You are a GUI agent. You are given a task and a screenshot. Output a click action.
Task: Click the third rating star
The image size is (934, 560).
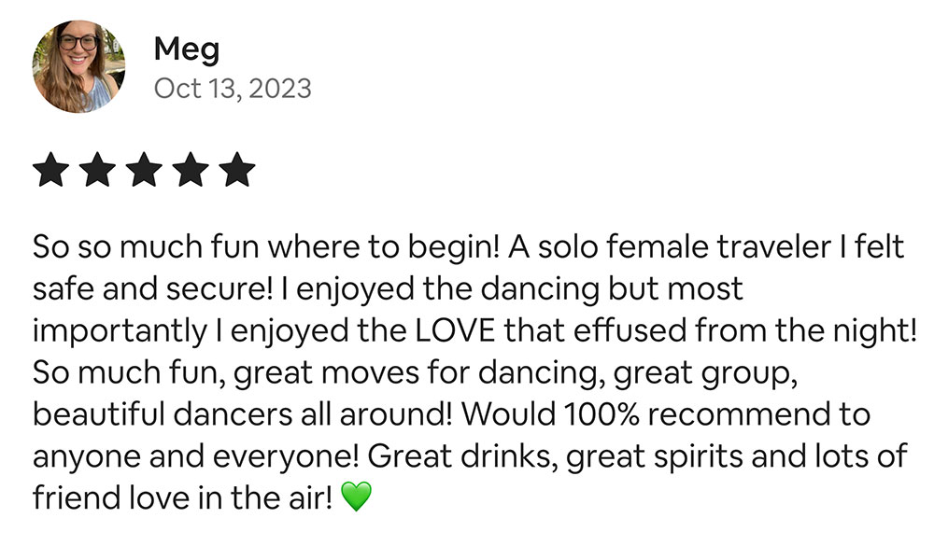coord(144,171)
